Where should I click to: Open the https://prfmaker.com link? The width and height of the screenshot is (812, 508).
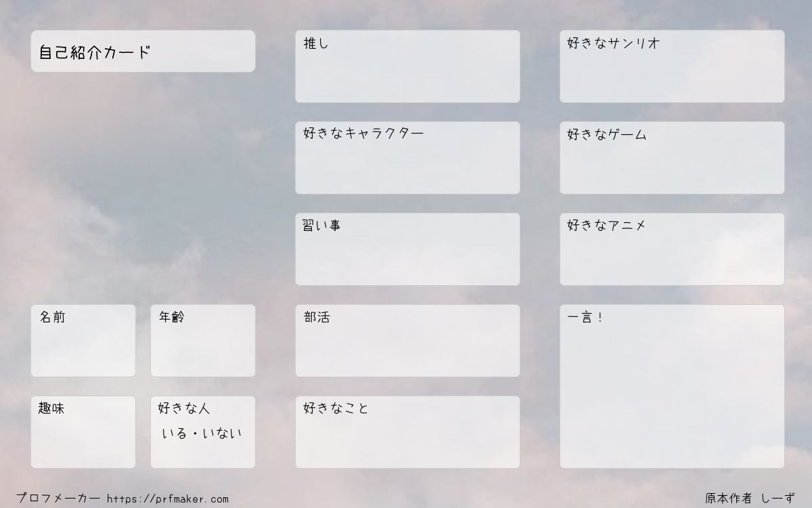168,499
